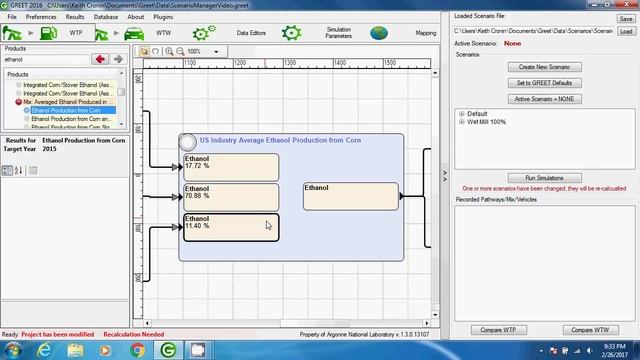Select the Ethanol 11.40 % node
This screenshot has height=360, width=640.
click(x=231, y=227)
